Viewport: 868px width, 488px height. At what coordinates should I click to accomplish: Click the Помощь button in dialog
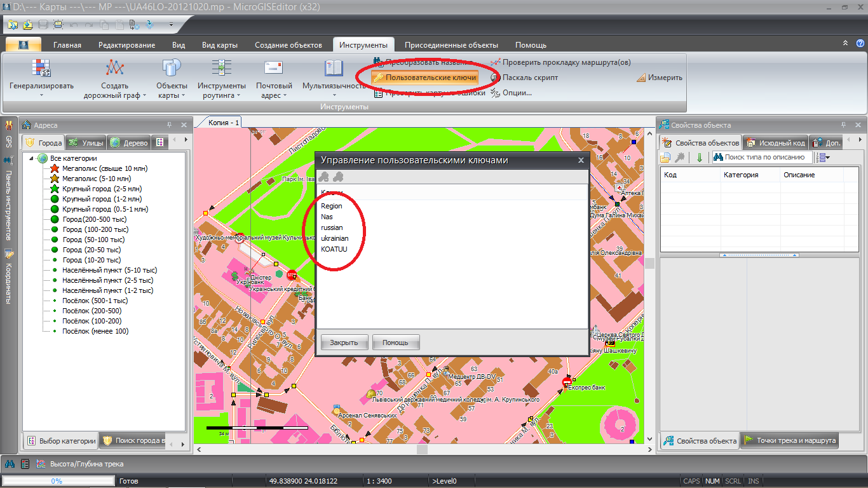(x=395, y=342)
